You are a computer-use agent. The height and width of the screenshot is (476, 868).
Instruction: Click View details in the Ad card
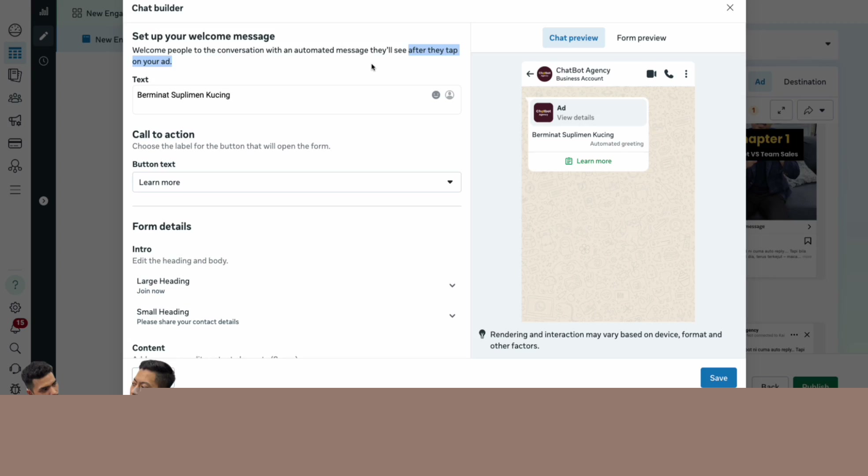pyautogui.click(x=575, y=117)
